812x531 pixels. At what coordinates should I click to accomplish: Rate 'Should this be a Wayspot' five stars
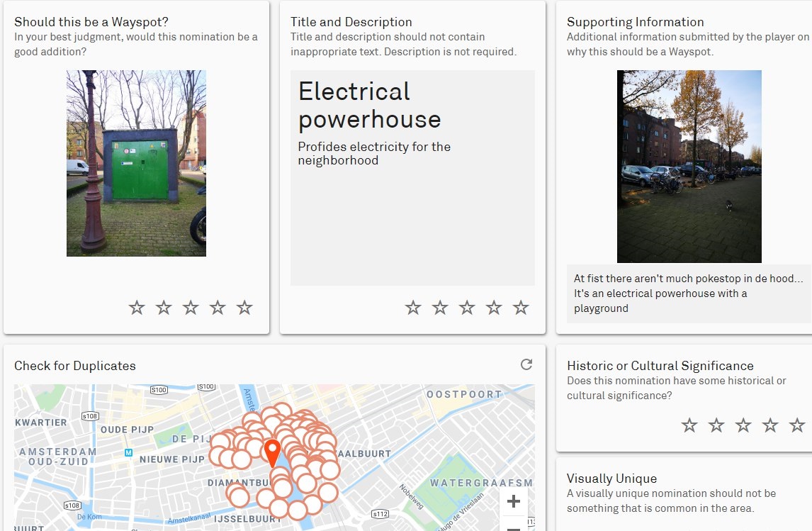point(244,308)
